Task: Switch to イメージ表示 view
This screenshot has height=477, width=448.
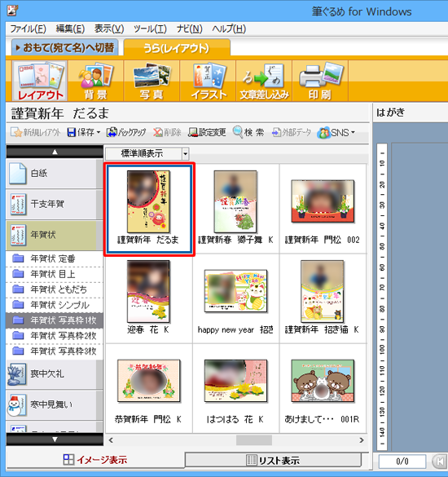Action: pyautogui.click(x=94, y=460)
